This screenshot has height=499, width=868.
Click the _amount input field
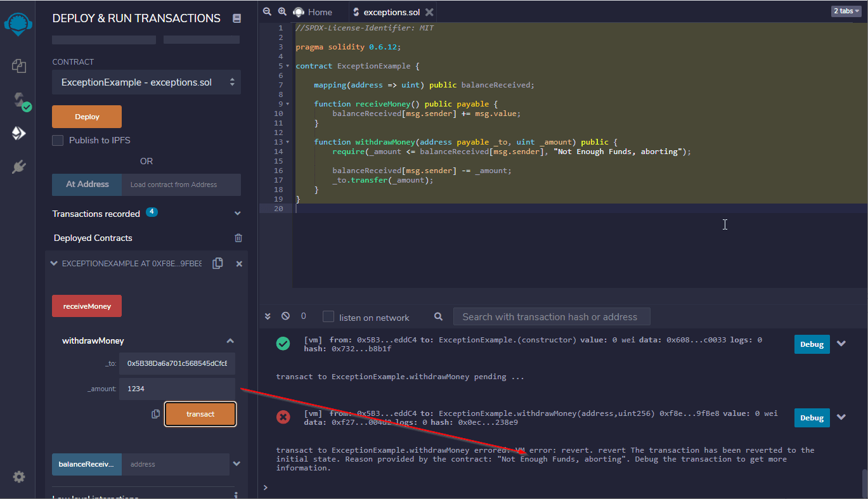pos(177,389)
